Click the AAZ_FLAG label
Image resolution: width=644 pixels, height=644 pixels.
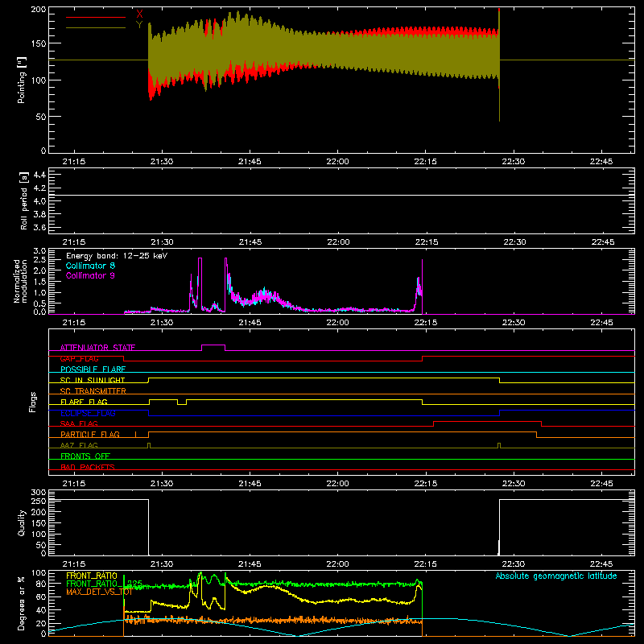click(79, 445)
